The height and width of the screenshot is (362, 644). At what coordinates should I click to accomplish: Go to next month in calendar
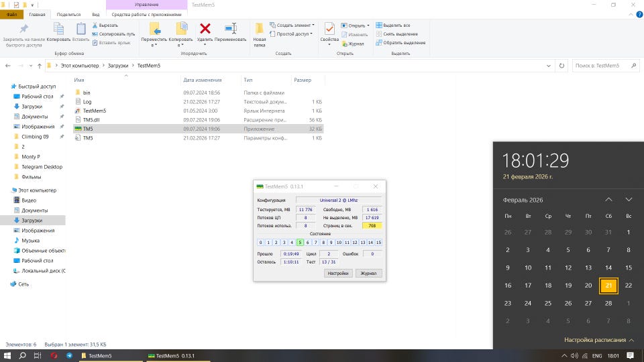(x=629, y=200)
